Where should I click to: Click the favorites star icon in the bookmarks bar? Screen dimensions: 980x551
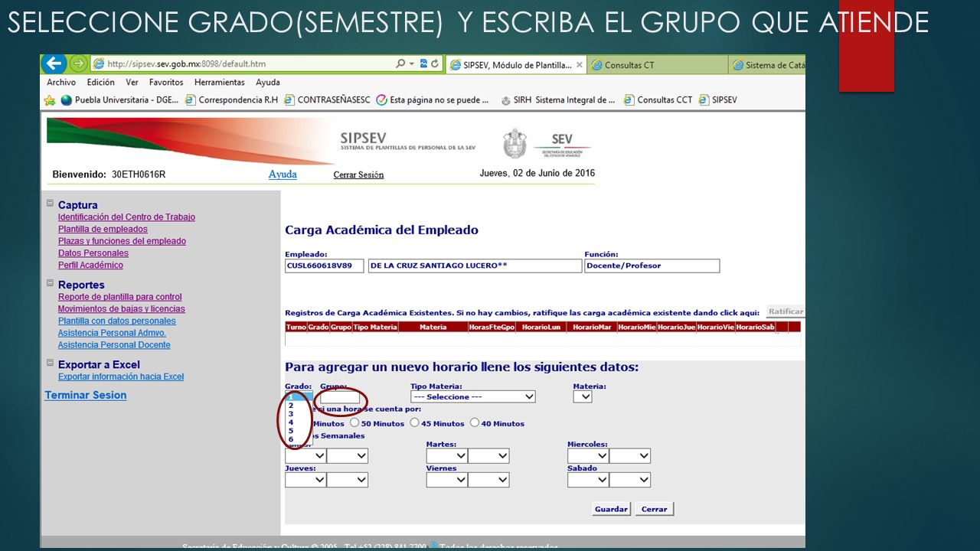coord(50,99)
